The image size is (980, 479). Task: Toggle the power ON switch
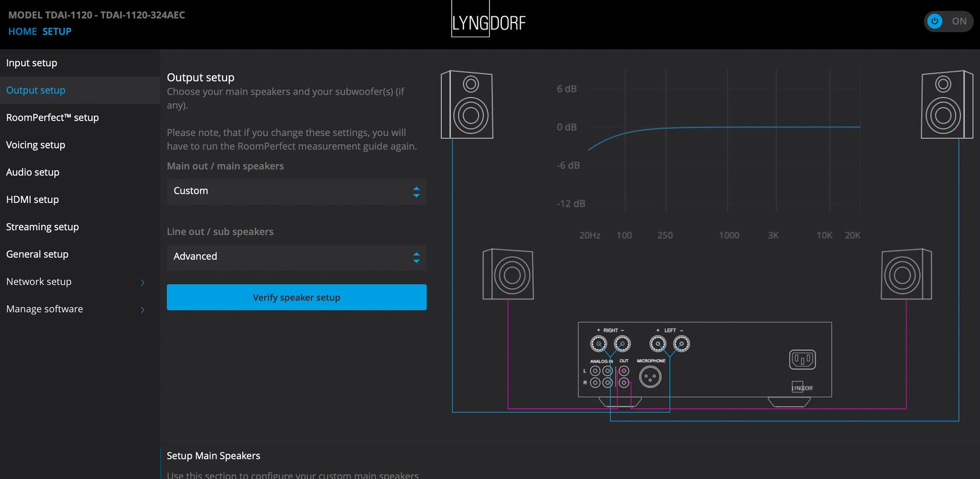pos(948,21)
